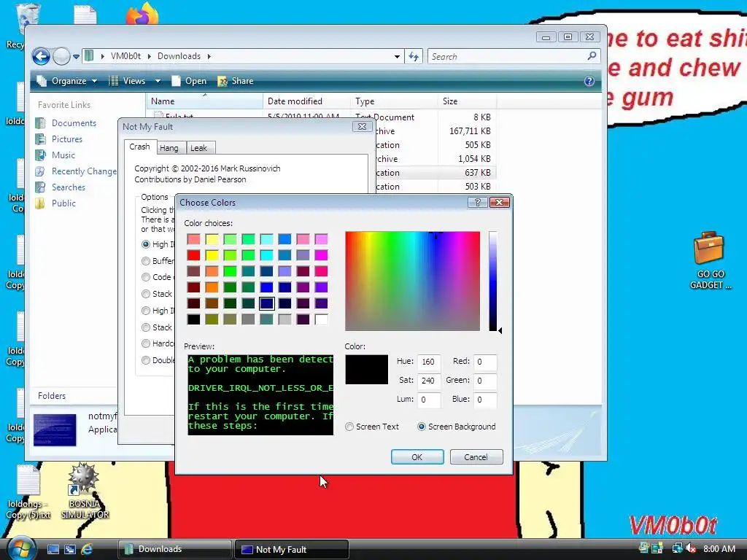The image size is (747, 560).
Task: Launch Internet Explorer from quick launch
Action: tap(87, 549)
